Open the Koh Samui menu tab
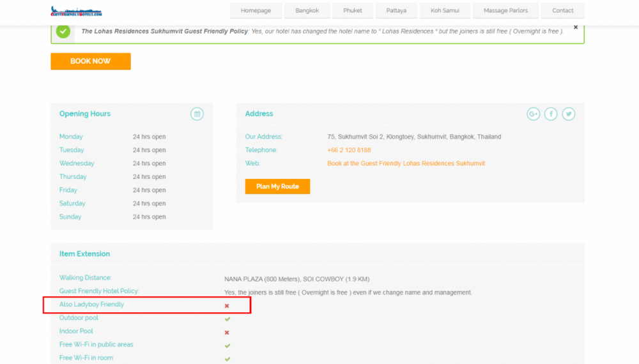This screenshot has width=639, height=364. (445, 11)
